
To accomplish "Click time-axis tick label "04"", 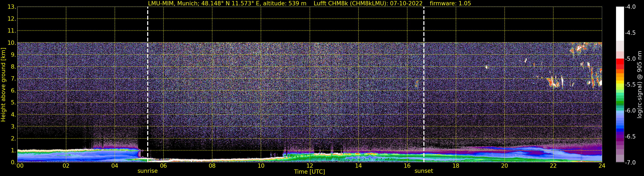I will (115, 166).
